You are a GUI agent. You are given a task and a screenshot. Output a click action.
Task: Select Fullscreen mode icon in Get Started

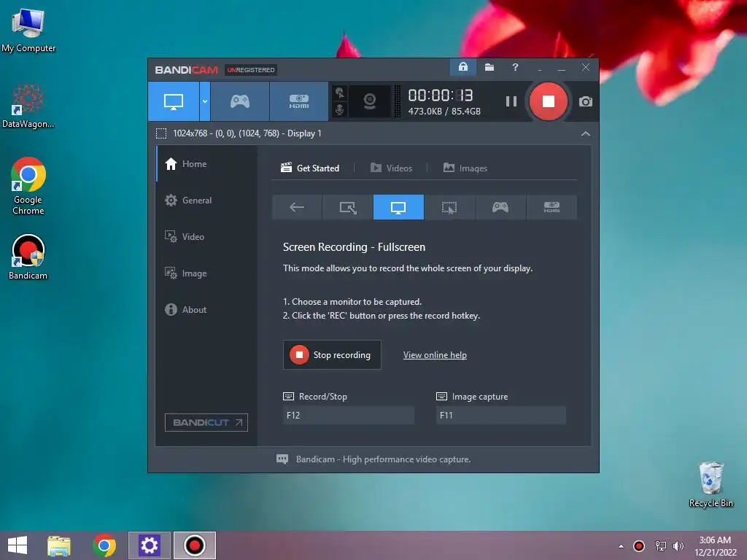[398, 207]
